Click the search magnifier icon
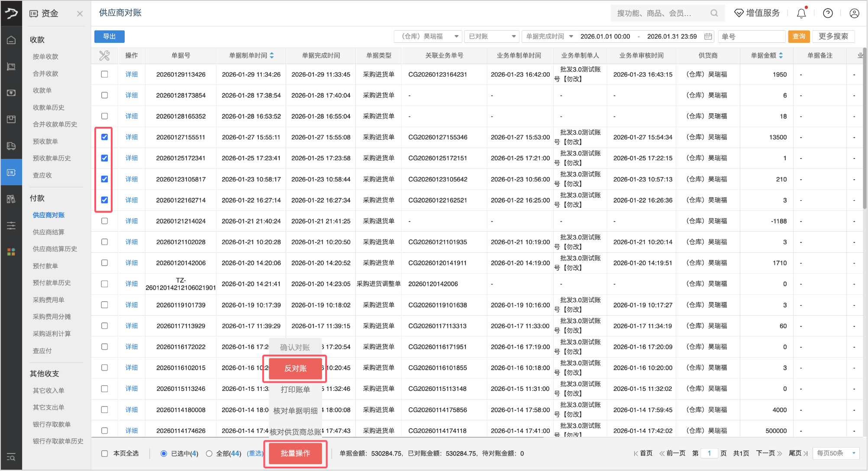This screenshot has width=868, height=471. click(x=714, y=13)
